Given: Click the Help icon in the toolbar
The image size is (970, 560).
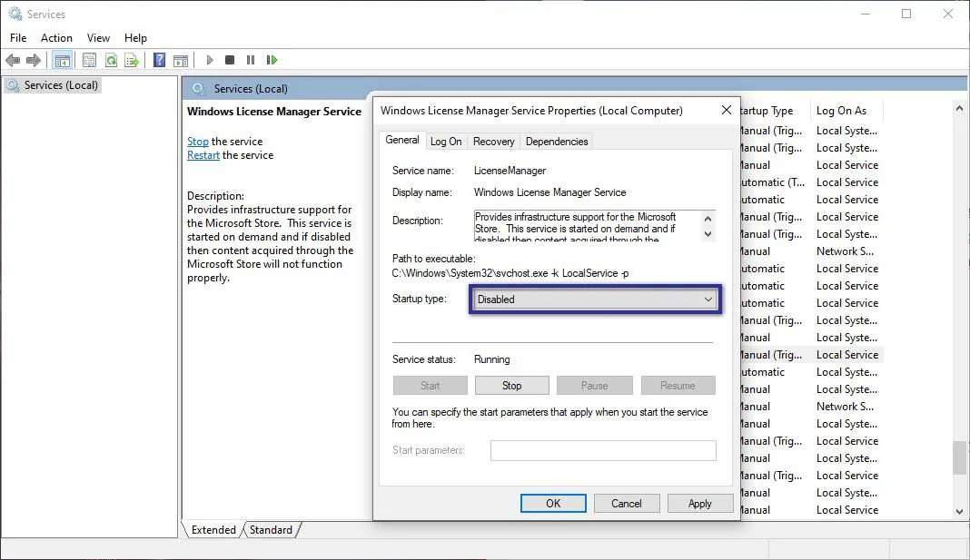Looking at the screenshot, I should click(158, 60).
